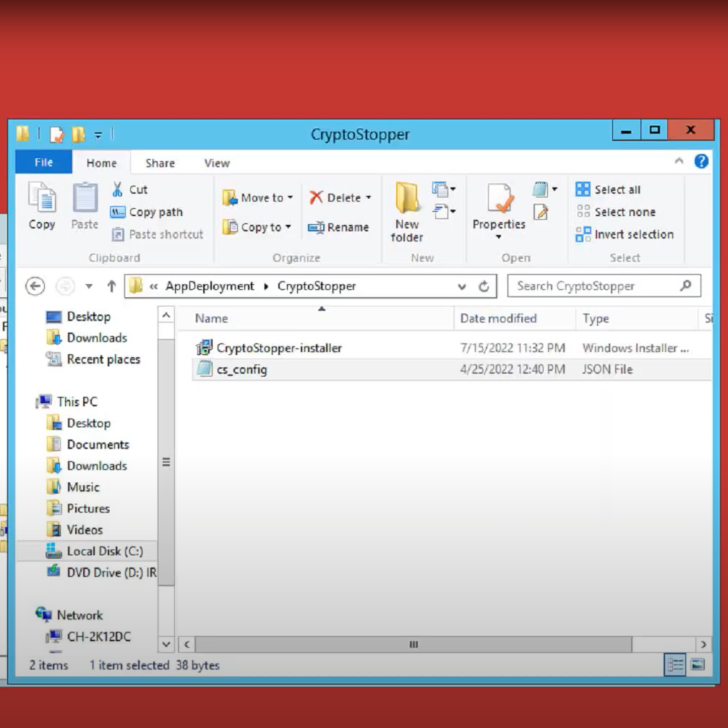Click the search magnifier icon

coord(686,286)
